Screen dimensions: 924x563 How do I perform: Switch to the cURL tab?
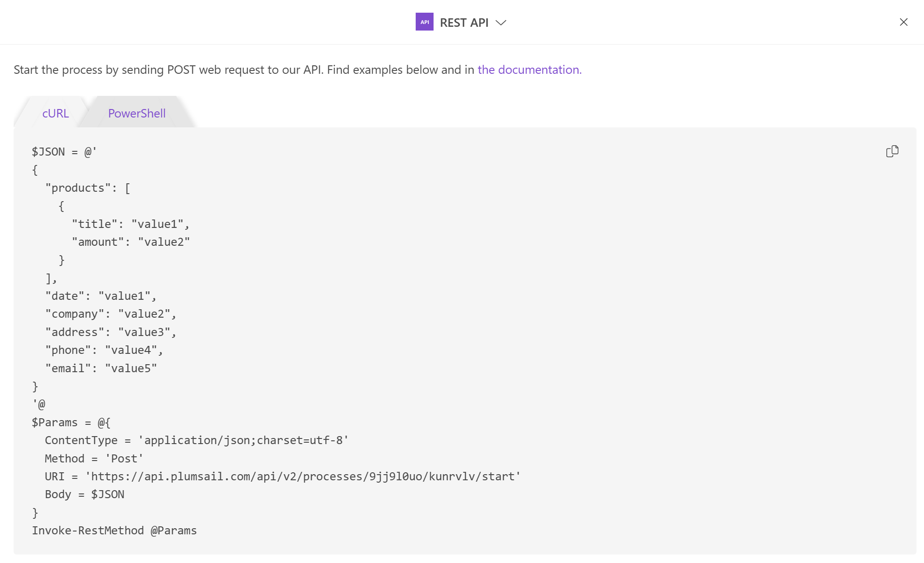pos(55,113)
